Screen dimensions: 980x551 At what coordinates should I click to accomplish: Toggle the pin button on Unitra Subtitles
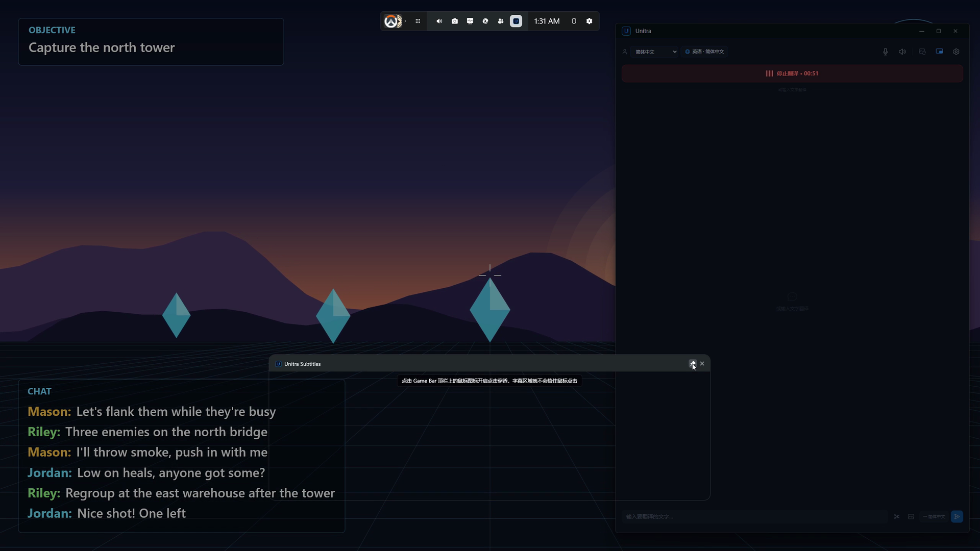click(693, 364)
